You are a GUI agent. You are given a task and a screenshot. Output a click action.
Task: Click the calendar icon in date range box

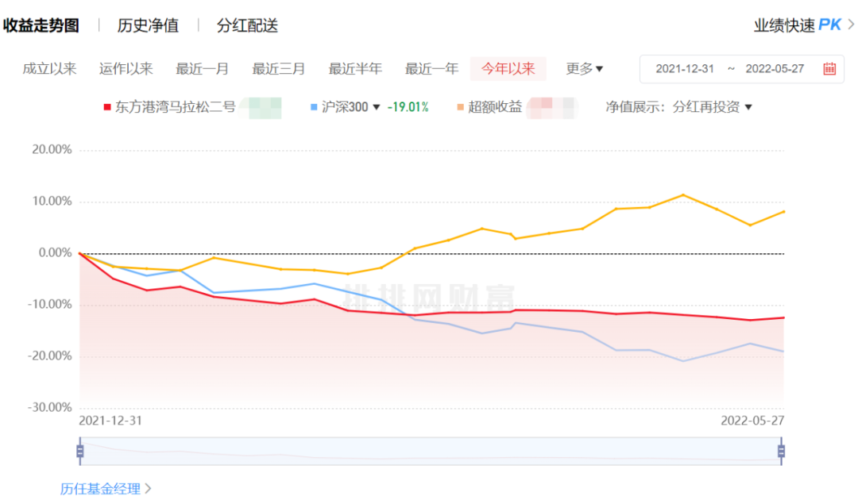(829, 69)
